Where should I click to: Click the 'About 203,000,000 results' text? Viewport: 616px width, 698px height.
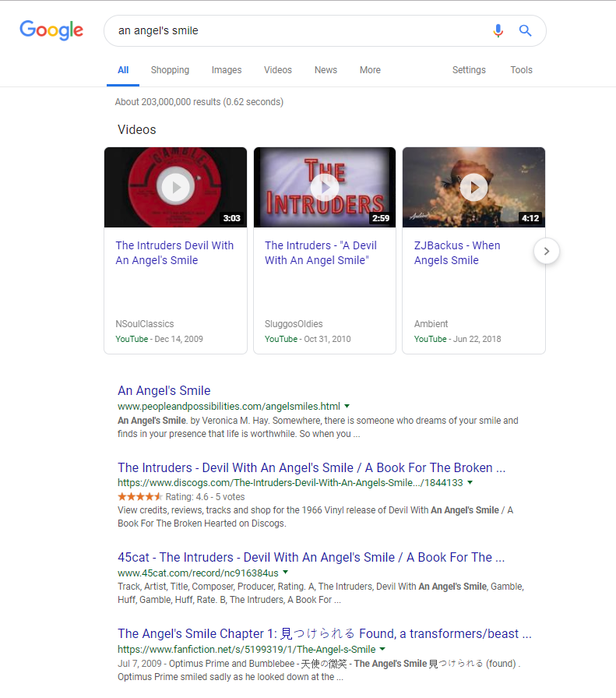pos(199,102)
